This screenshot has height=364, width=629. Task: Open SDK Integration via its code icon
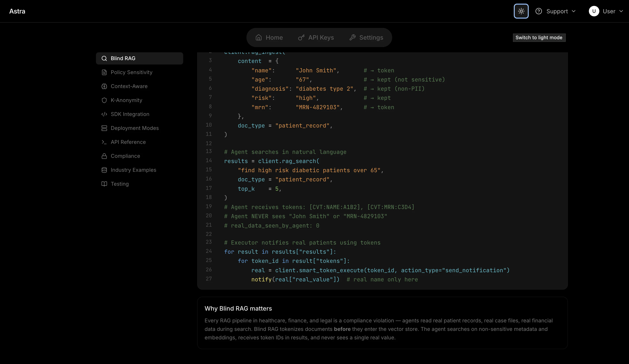click(104, 114)
